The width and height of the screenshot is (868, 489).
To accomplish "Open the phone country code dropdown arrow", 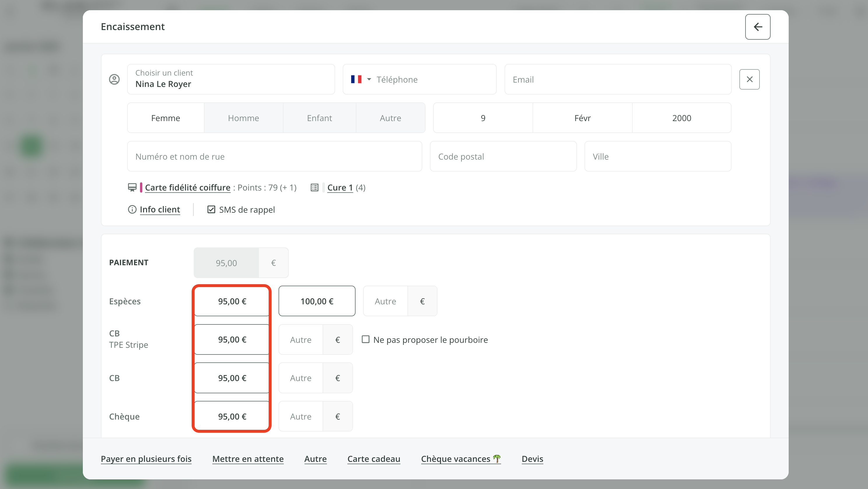I will click(x=369, y=79).
